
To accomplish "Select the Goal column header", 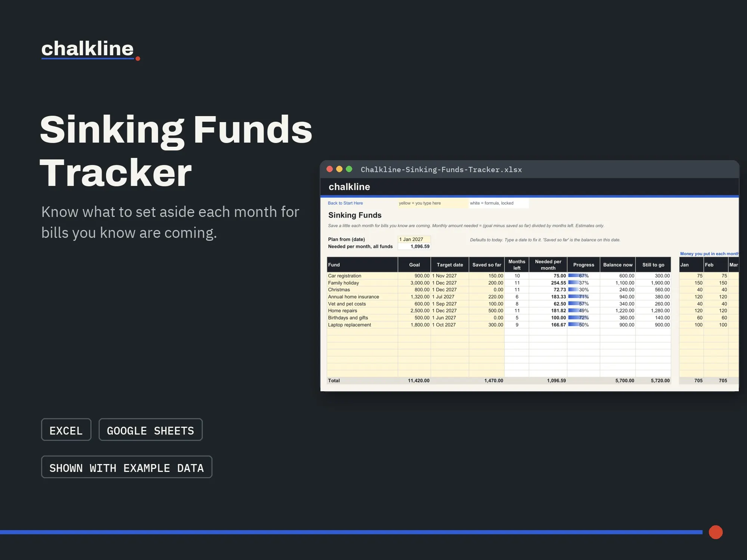I will [x=414, y=265].
